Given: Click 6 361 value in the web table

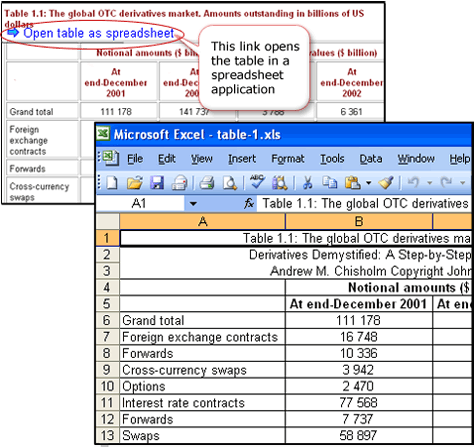Looking at the screenshot, I should (351, 111).
